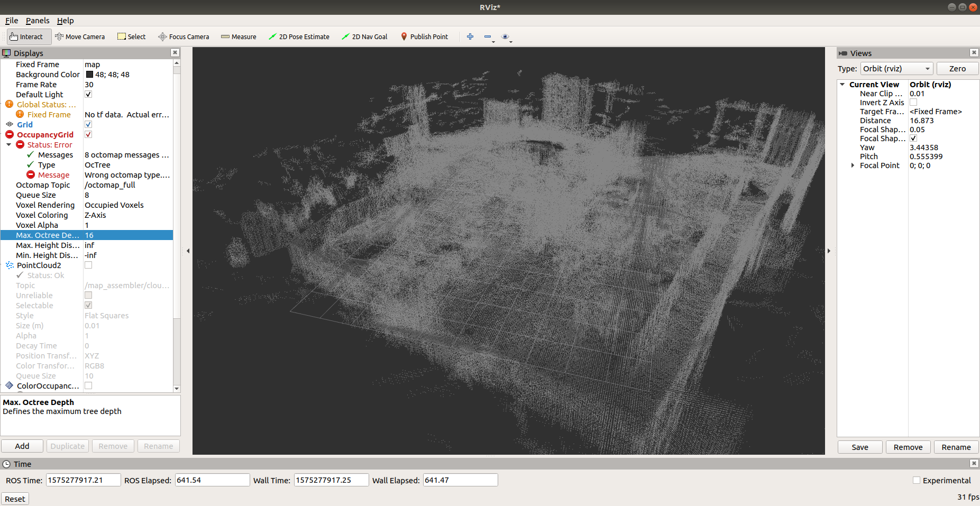Viewport: 980px width, 506px height.
Task: Select the Publish Point tool
Action: [x=424, y=36]
